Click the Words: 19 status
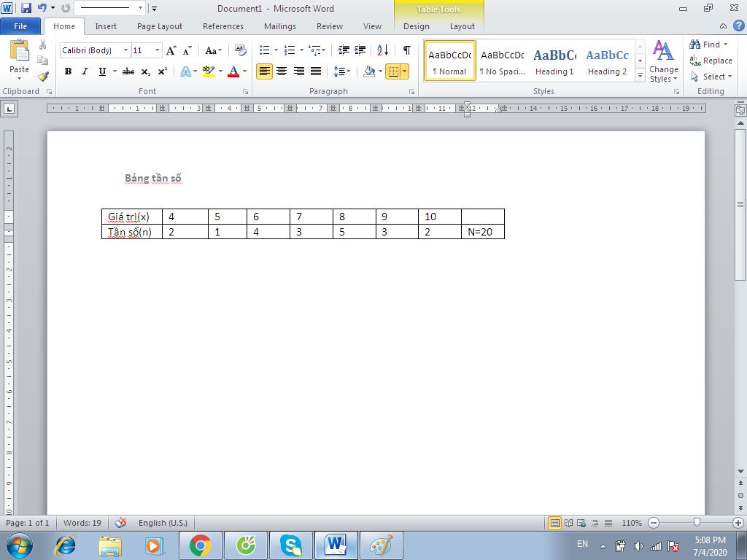Viewport: 747px width, 560px height. pos(82,523)
